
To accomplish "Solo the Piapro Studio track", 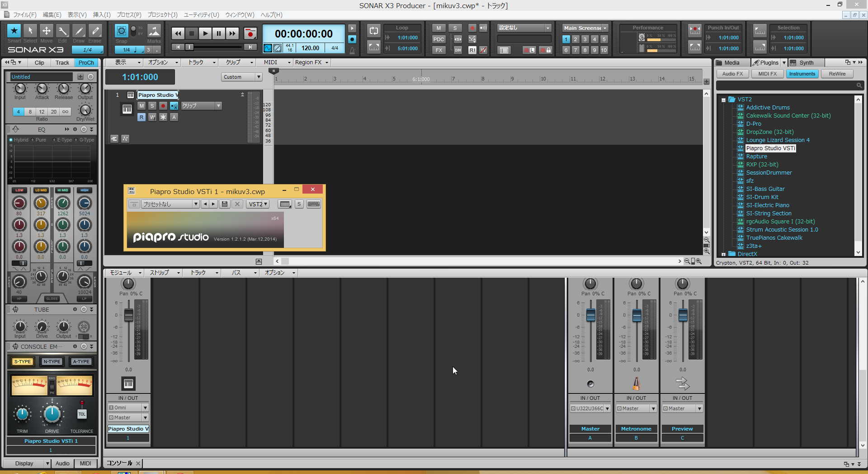I will (x=152, y=106).
